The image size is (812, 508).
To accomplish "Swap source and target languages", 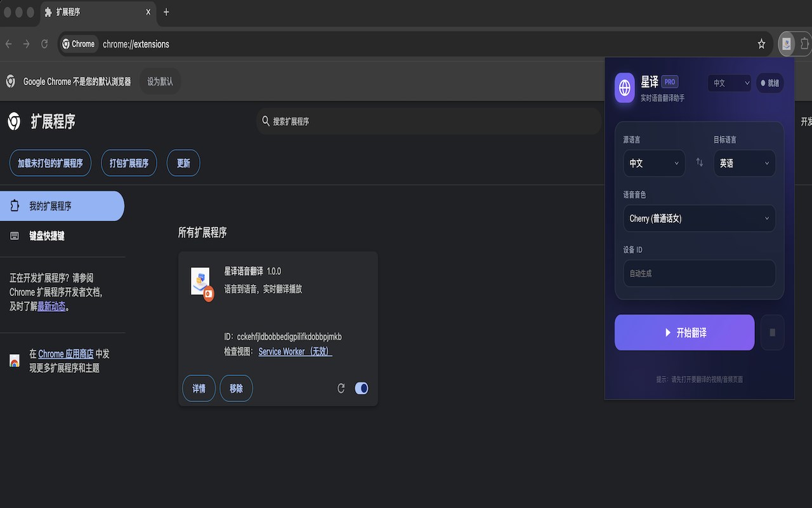I will (x=700, y=163).
